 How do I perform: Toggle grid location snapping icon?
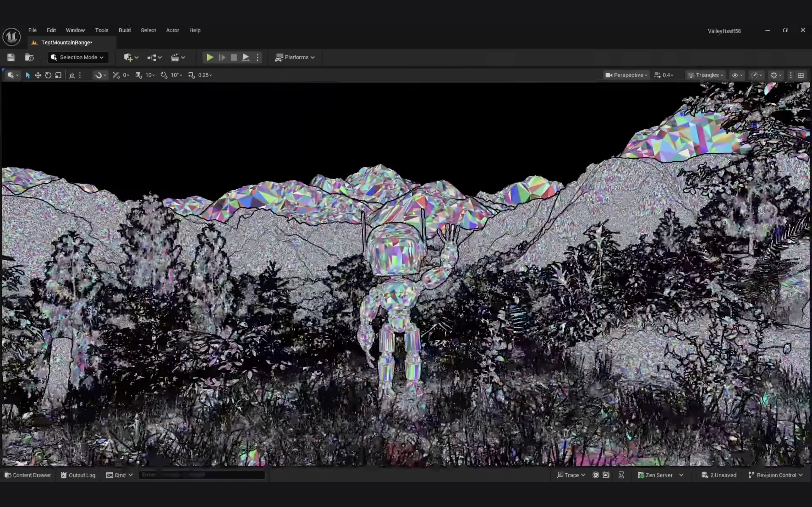(x=138, y=75)
